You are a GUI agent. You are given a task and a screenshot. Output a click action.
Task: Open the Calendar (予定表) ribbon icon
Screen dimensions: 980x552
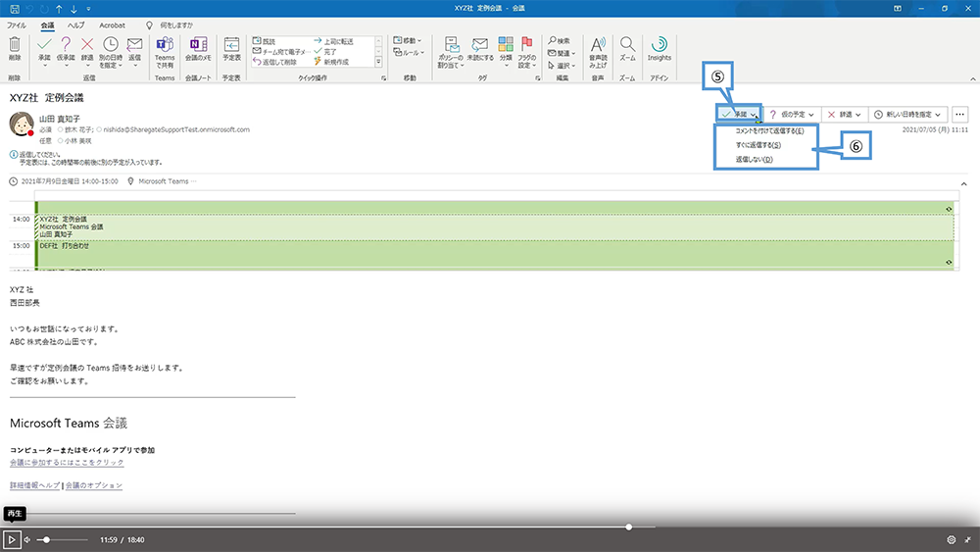coord(232,44)
